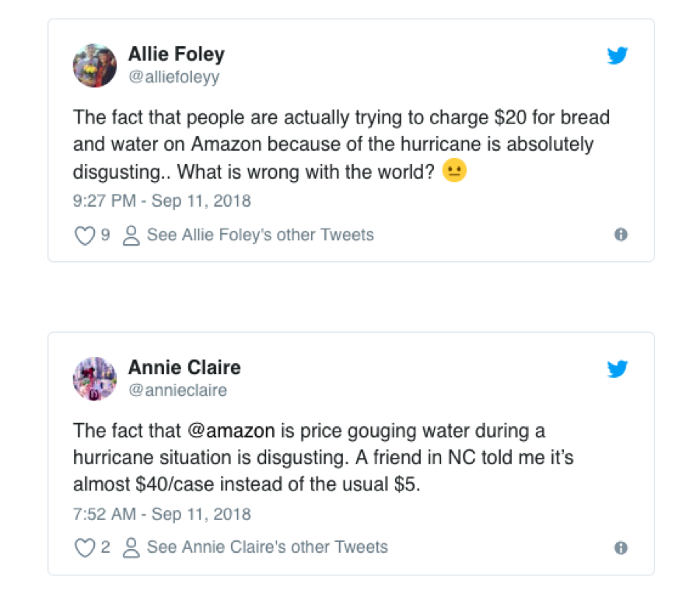Open Allie Foley's profile picture

click(95, 65)
